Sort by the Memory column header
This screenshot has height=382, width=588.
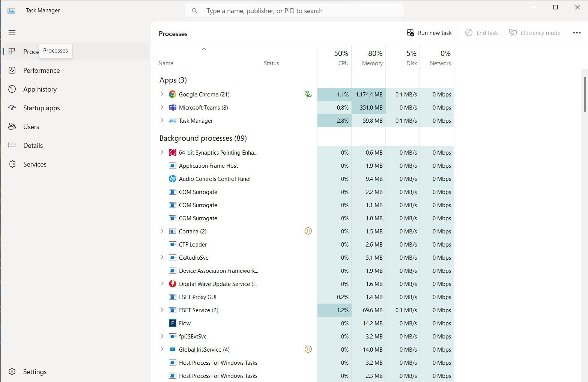368,57
